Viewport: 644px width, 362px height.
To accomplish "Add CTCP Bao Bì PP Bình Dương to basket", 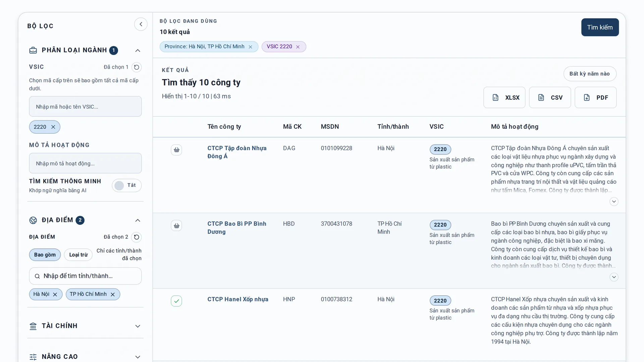I will click(x=176, y=226).
